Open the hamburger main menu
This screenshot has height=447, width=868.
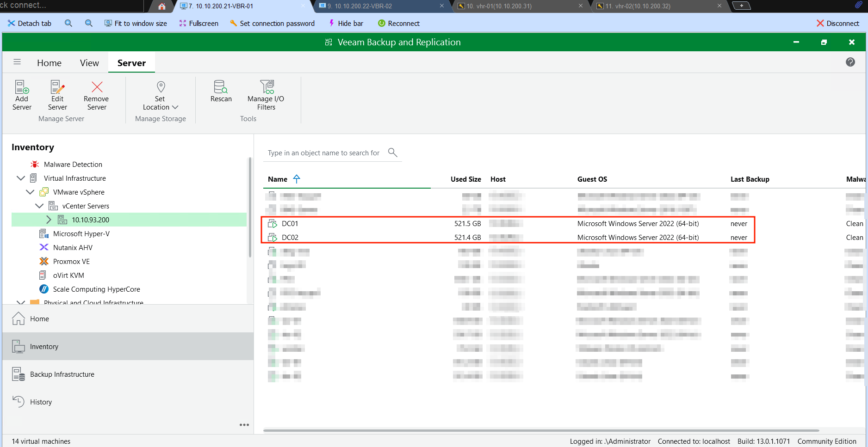coord(17,62)
